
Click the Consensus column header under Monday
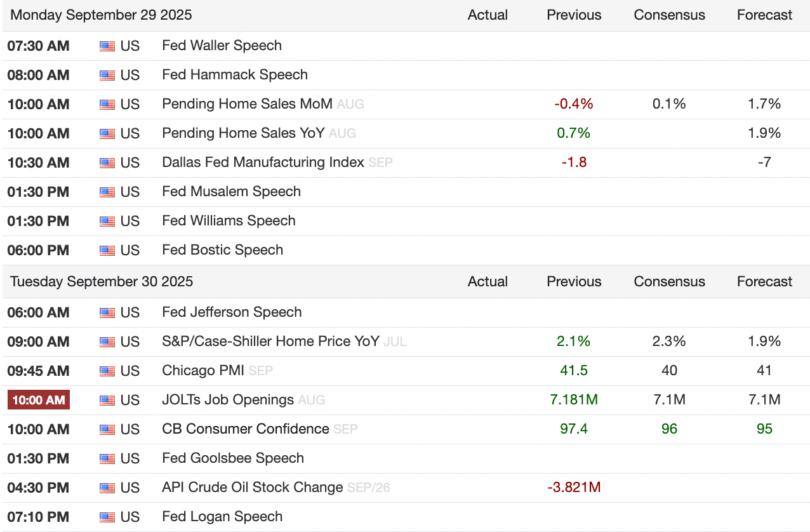tap(669, 15)
